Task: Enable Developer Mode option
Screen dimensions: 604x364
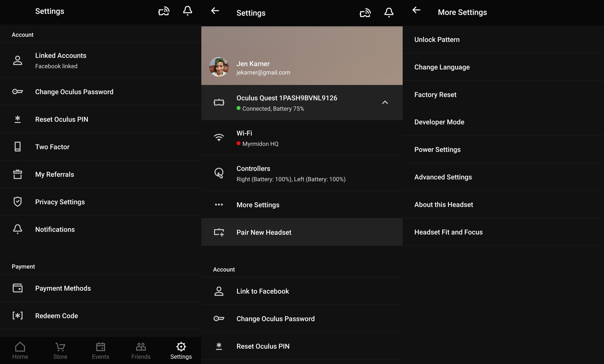Action: pyautogui.click(x=439, y=122)
